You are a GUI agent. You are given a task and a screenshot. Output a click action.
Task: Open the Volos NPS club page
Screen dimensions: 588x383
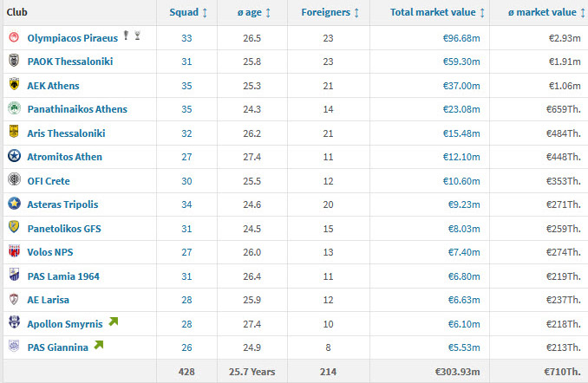tap(51, 252)
